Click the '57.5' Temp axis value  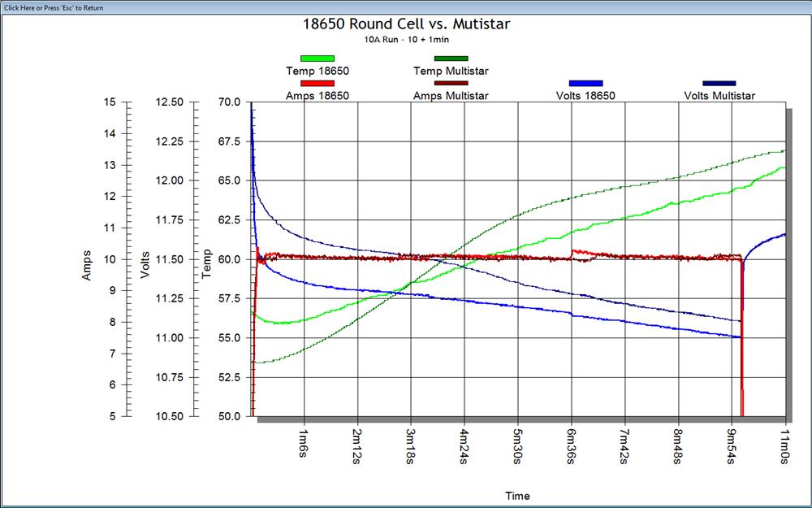coord(228,298)
